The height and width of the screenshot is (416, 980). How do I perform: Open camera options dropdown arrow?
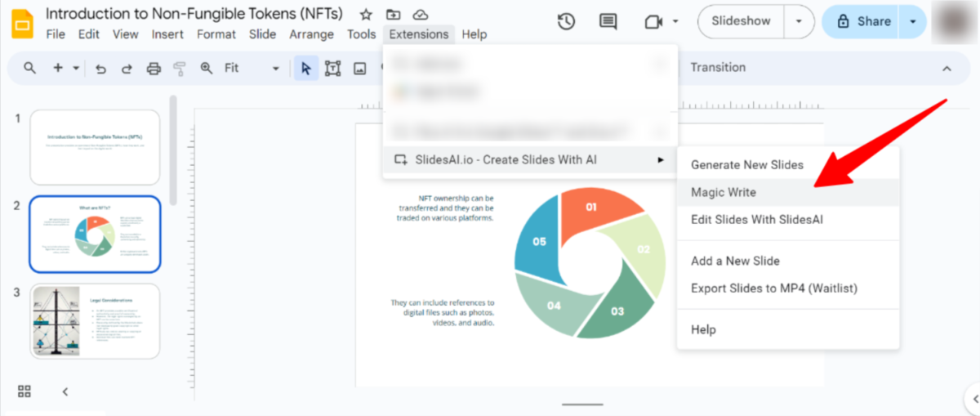676,22
